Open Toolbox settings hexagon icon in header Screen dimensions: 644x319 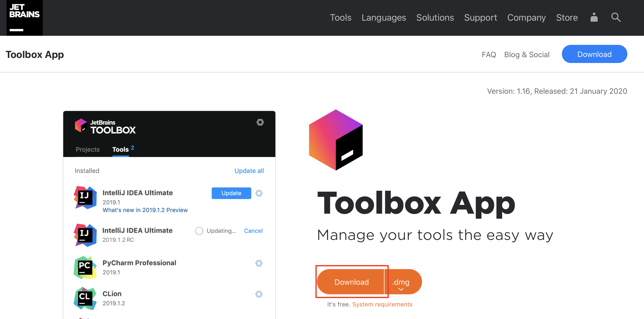click(260, 122)
